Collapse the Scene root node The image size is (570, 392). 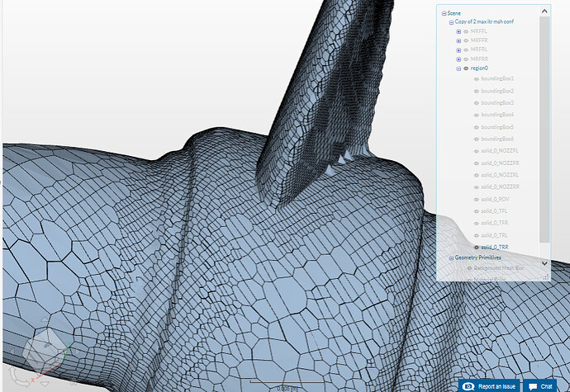click(x=444, y=13)
